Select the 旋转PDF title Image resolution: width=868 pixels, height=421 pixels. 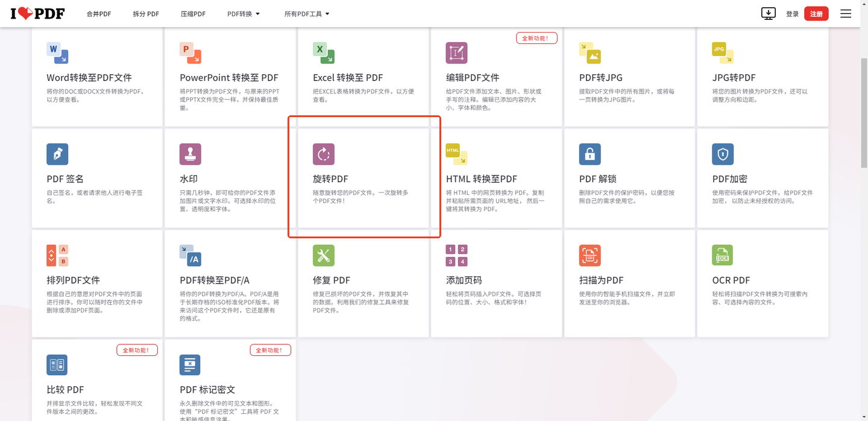(x=330, y=179)
